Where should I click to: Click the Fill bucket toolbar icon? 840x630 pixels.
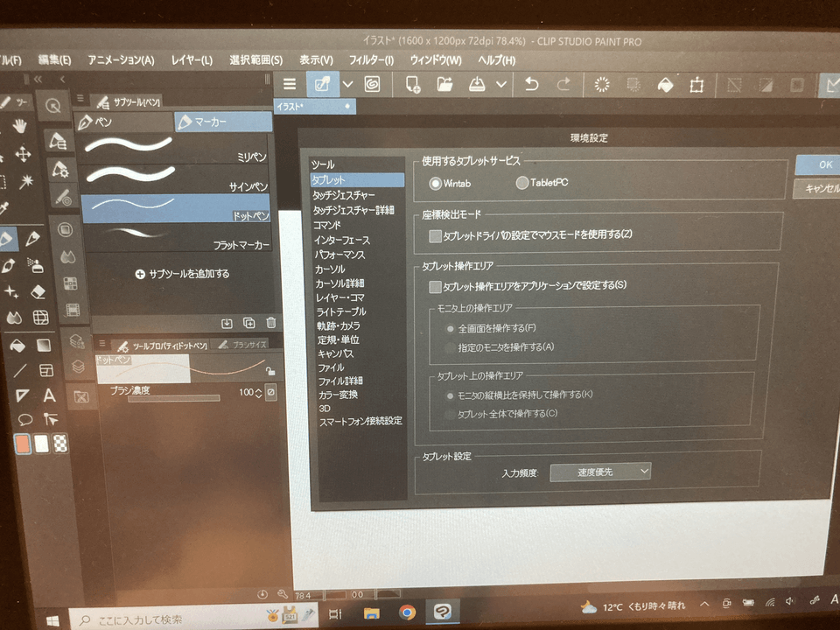coord(665,85)
